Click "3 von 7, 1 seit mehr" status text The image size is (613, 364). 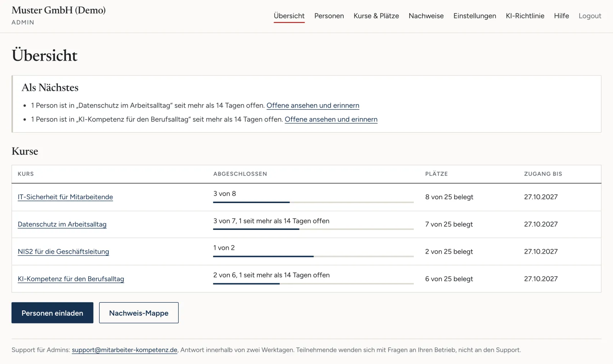271,221
